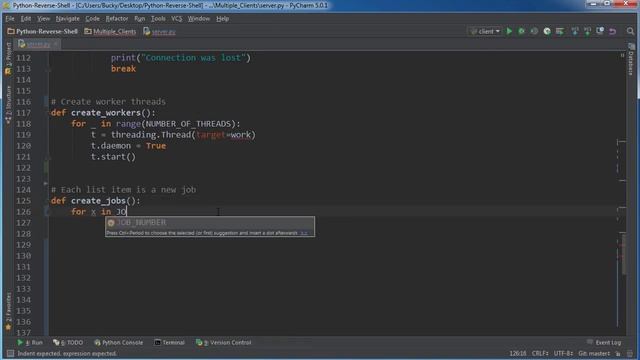The image size is (640, 360).
Task: Open the Run menu
Action: [x=140, y=19]
